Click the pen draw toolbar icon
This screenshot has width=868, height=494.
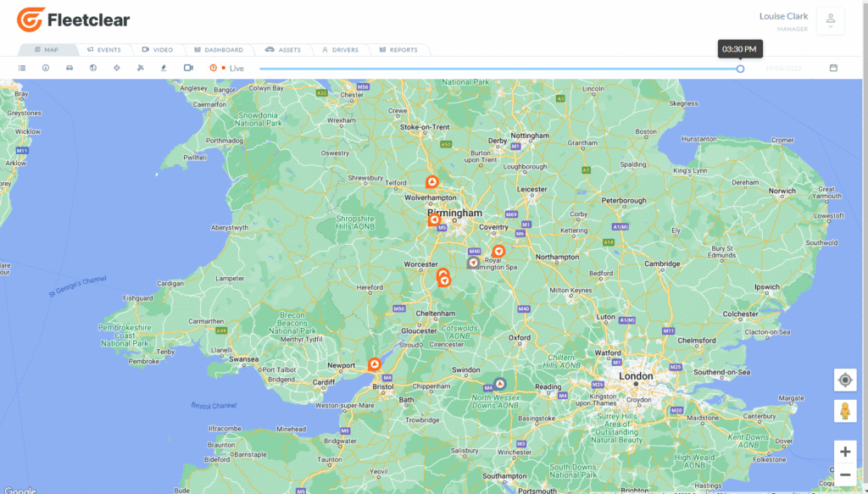coord(164,68)
